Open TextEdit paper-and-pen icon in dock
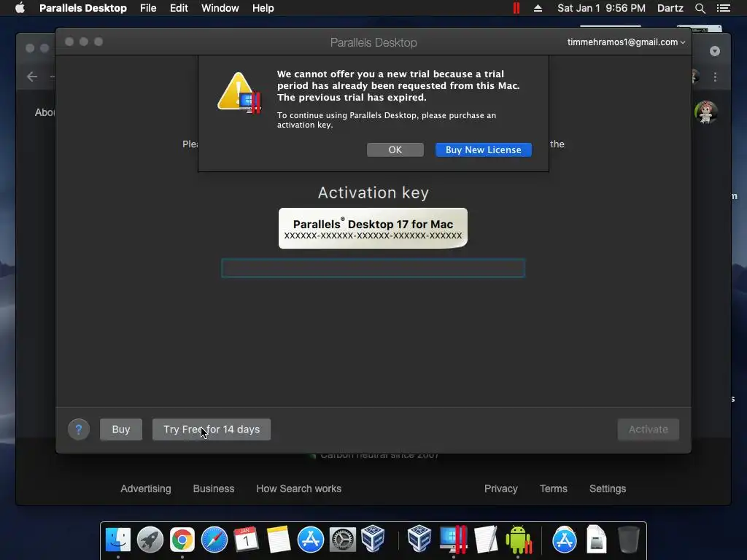Viewport: 747px width, 560px height. (x=486, y=540)
